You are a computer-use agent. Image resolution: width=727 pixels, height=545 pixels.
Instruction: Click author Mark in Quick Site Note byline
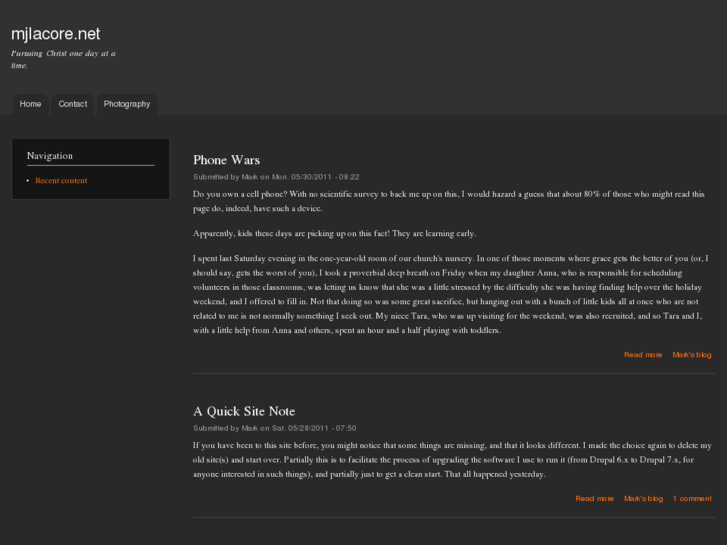250,428
